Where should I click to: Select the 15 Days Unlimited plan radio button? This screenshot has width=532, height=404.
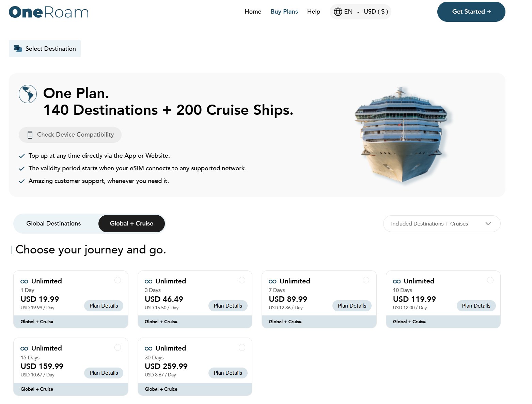point(118,347)
